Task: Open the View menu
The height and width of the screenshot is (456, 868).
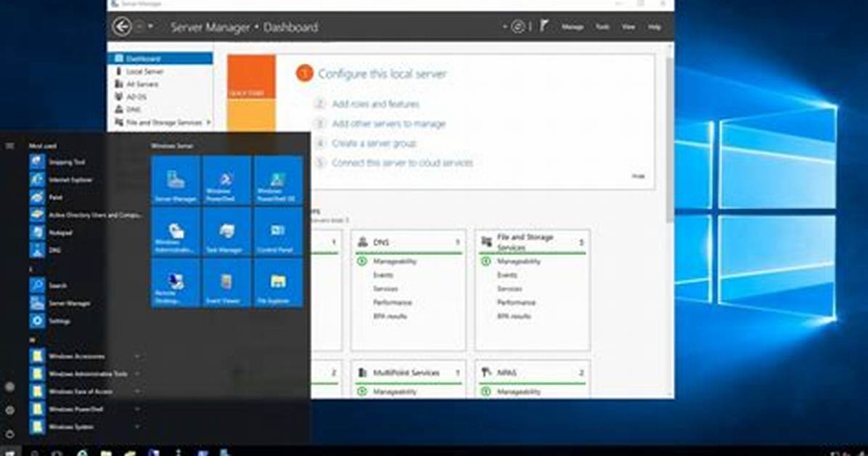Action: click(629, 27)
